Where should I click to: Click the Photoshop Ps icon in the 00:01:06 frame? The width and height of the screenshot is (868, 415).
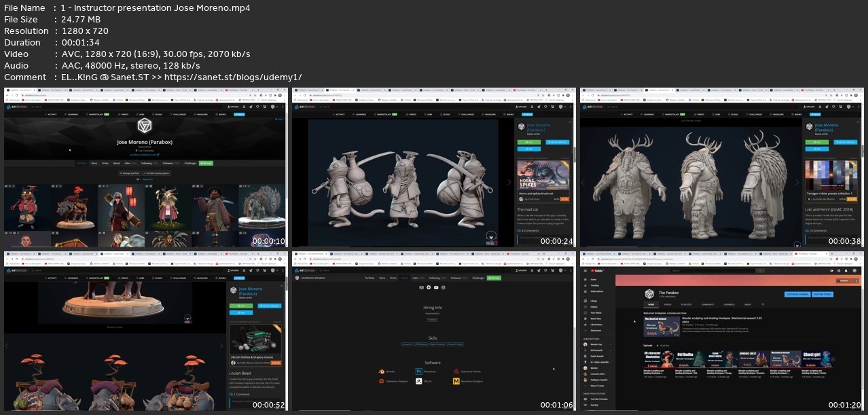pyautogui.click(x=419, y=372)
